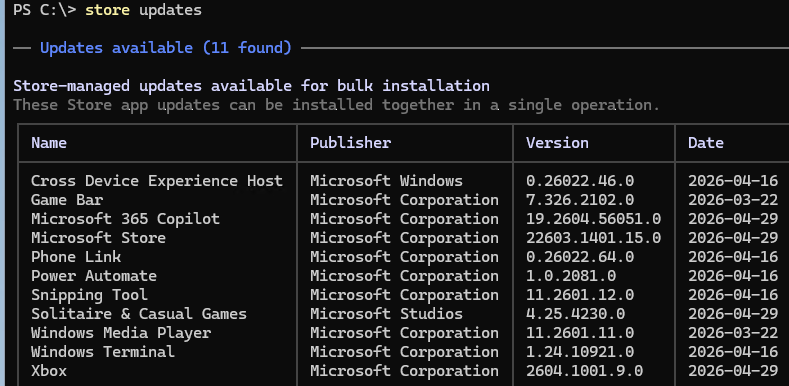The image size is (789, 386).
Task: Click Microsoft Corporation publisher in Xbox row
Action: pyautogui.click(x=405, y=371)
